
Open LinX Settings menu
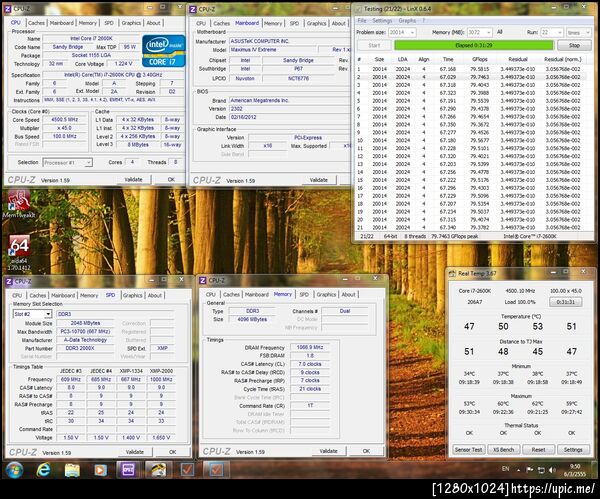382,21
